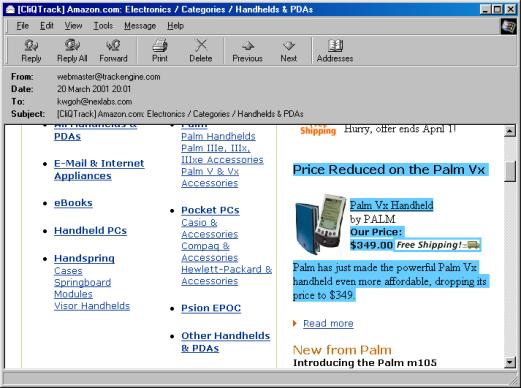Screen dimensions: 521x388
Task: Open the Handheld PCs link
Action: (90, 231)
